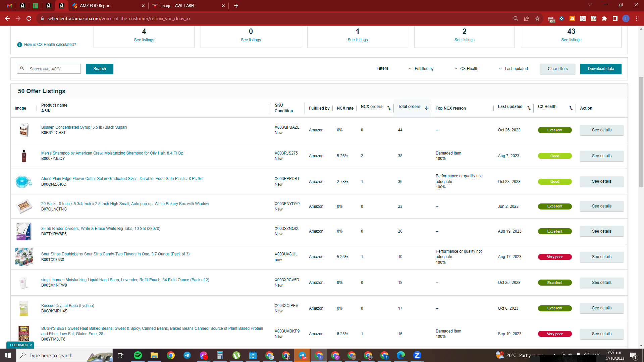The width and height of the screenshot is (644, 362).
Task: Open the browser extensions puzzle icon
Action: (604, 18)
